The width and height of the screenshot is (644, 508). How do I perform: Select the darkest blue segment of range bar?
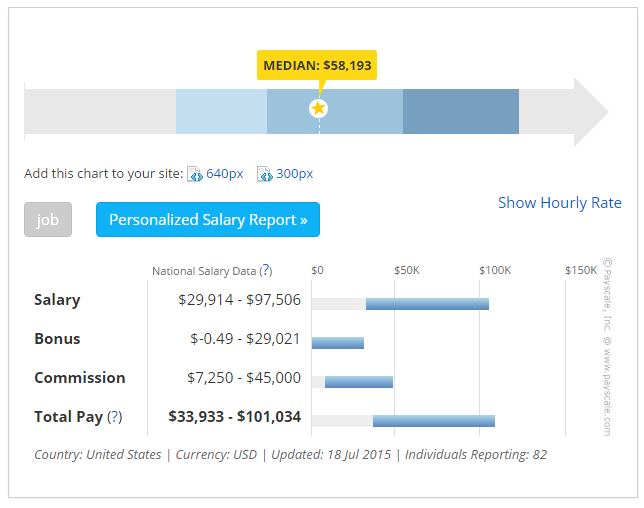coord(461,111)
